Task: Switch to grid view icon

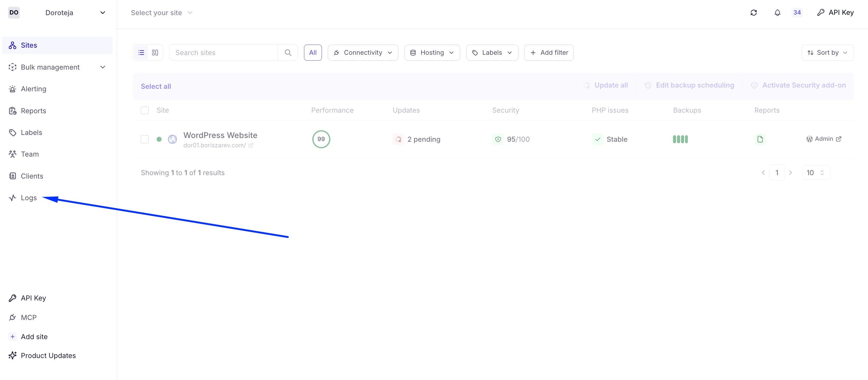Action: 155,53
